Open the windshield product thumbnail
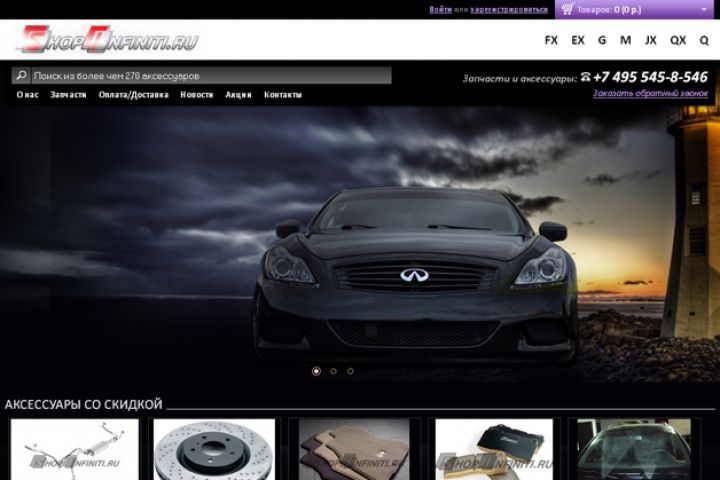This screenshot has width=720, height=480. click(x=634, y=449)
